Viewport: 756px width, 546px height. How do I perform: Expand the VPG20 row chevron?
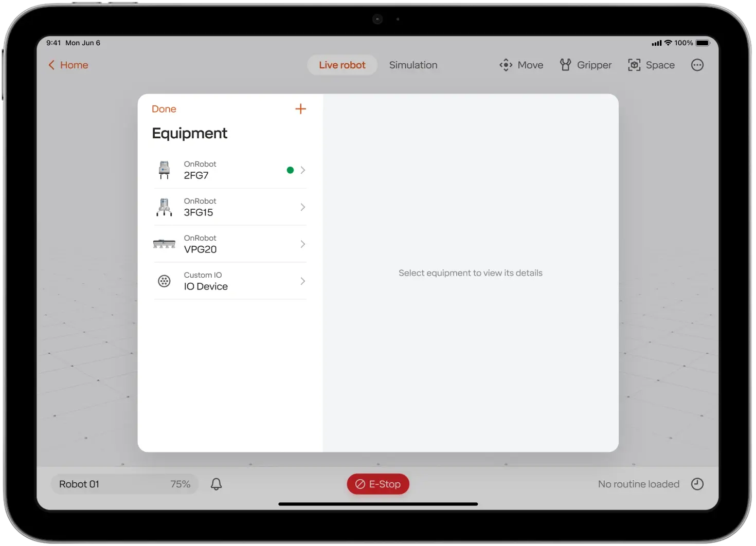(303, 244)
